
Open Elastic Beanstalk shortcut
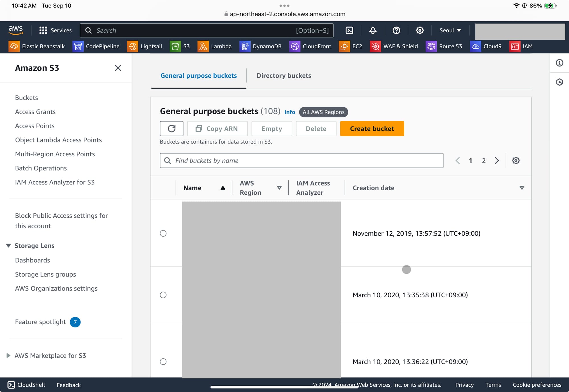coord(37,46)
